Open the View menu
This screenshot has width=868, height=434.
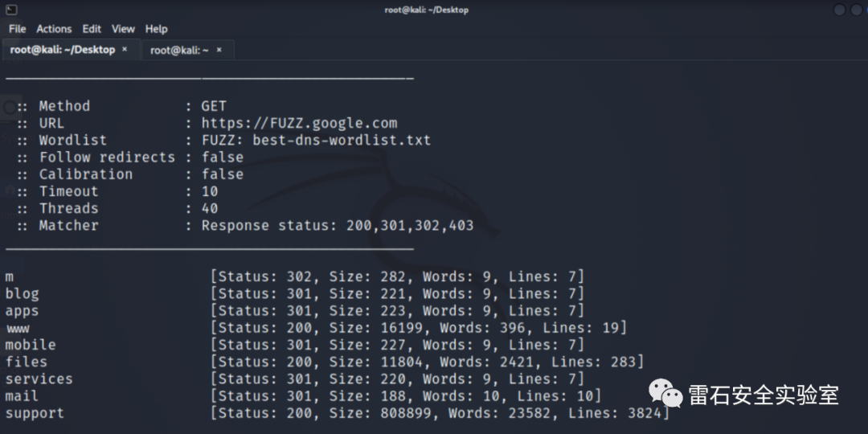click(123, 29)
